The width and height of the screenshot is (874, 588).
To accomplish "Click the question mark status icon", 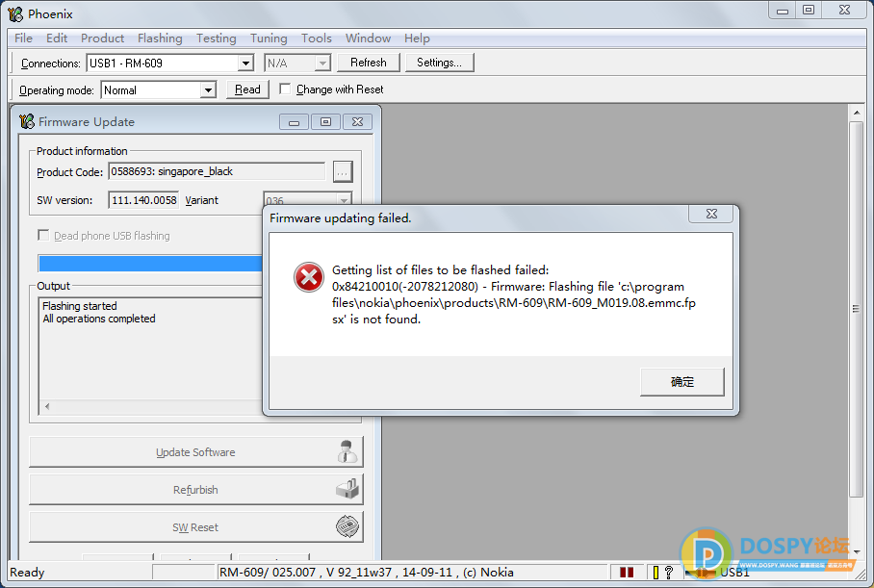I will pos(669,573).
